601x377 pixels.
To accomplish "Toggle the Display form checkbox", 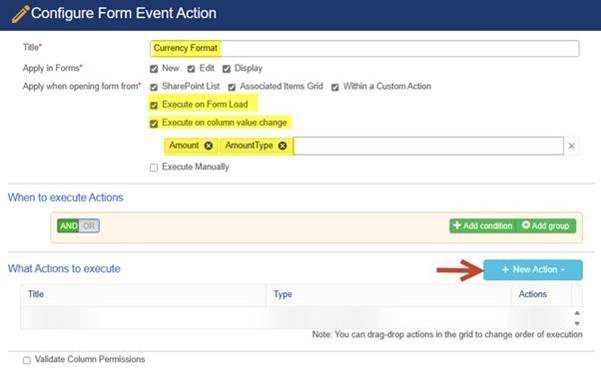I will click(227, 69).
